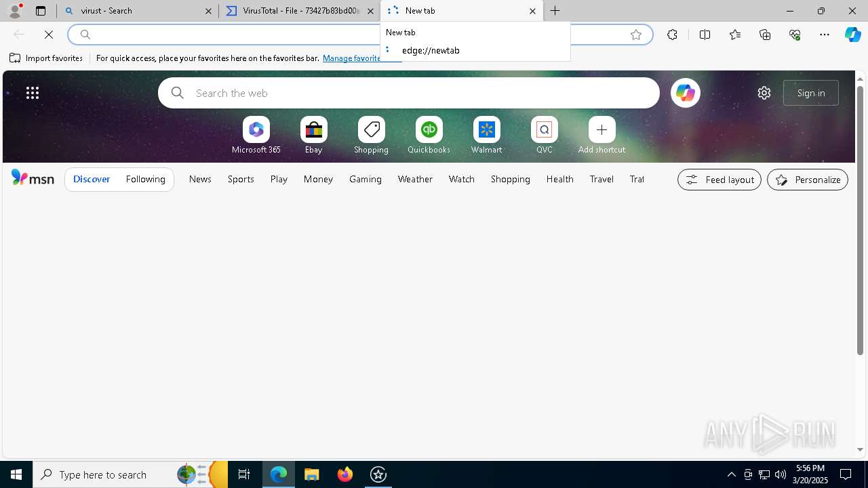Open the Weather category

click(x=415, y=179)
